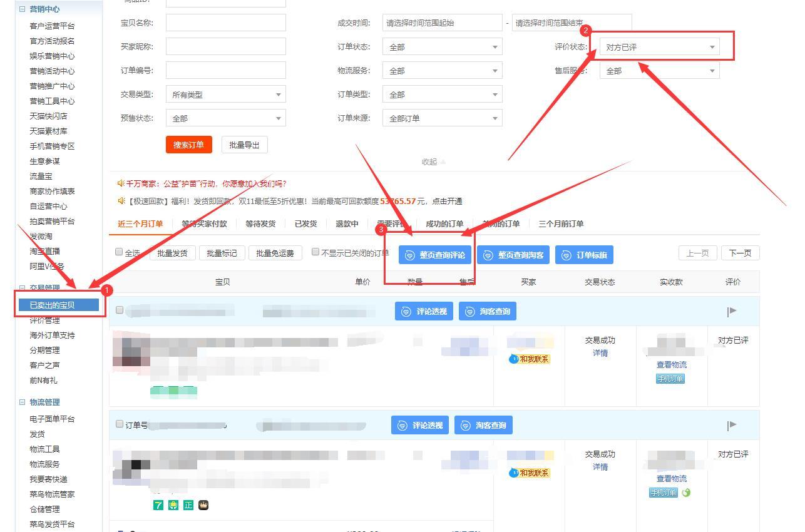Viewport: 805px width, 532px height.
Task: Switch to 等待买家付款 tab
Action: coord(204,224)
